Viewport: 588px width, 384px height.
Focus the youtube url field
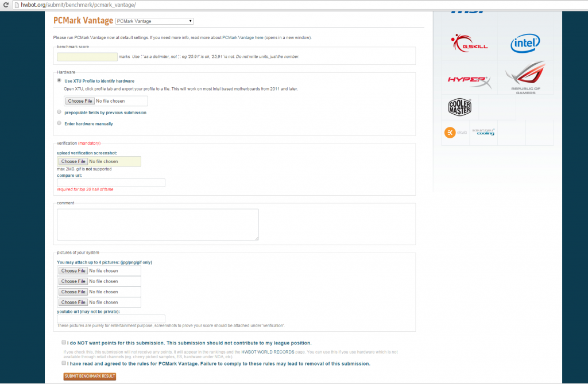coord(111,319)
